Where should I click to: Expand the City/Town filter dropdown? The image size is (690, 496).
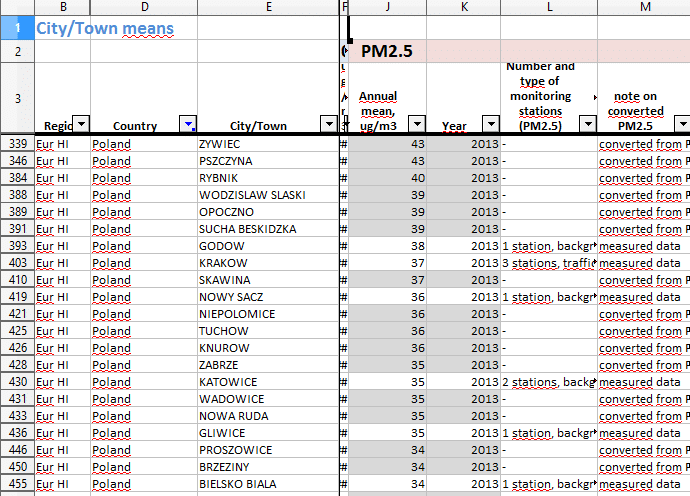(329, 124)
